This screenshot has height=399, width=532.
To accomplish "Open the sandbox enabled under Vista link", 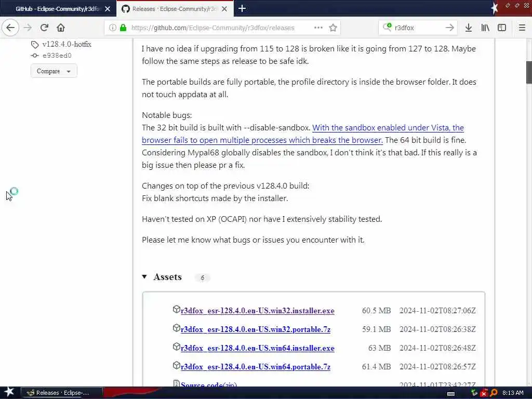I will pyautogui.click(x=303, y=134).
